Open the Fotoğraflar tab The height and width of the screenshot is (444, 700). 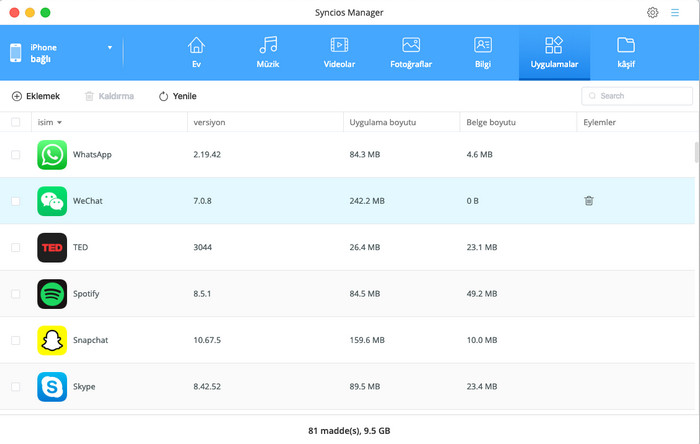tap(411, 53)
